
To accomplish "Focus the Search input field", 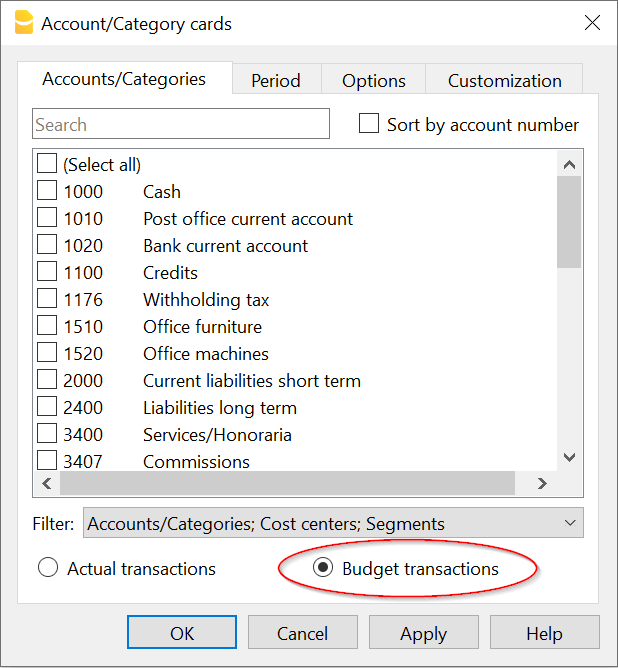I will (x=181, y=124).
